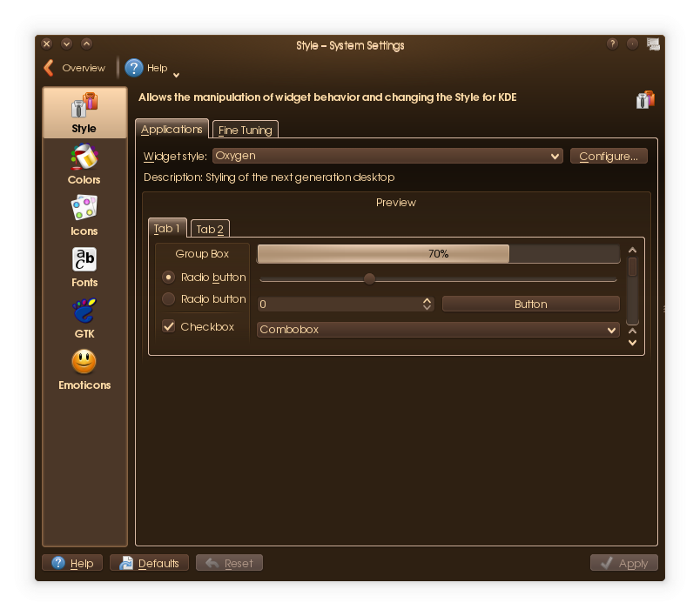Click the Defaults button
Image resolution: width=700 pixels, height=616 pixels.
(149, 563)
